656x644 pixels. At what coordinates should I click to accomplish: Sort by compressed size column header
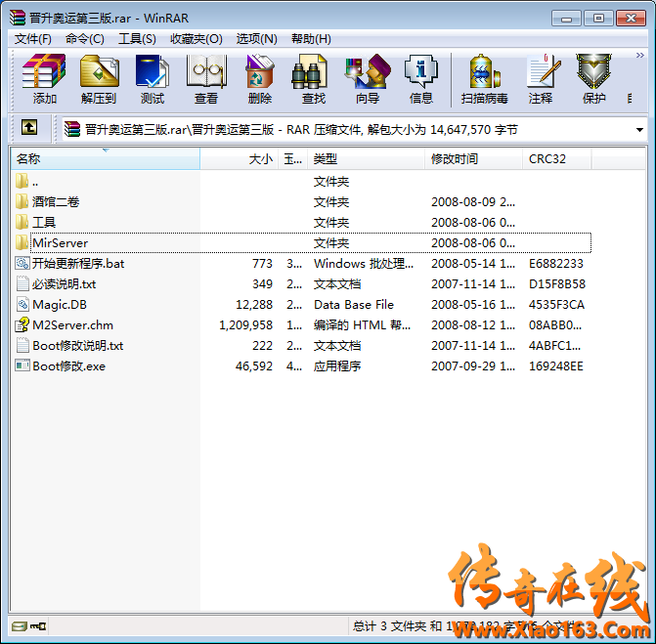click(293, 159)
